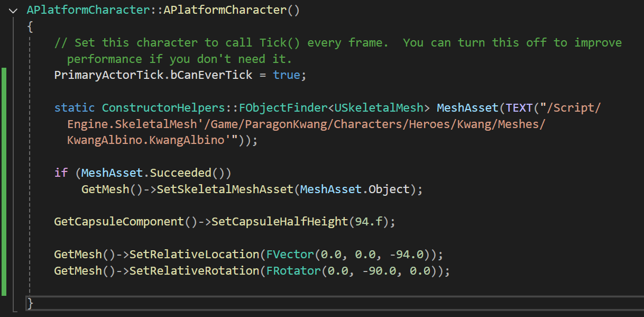Click the 'true' keyword value
Image resolution: width=644 pixels, height=317 pixels.
point(287,75)
